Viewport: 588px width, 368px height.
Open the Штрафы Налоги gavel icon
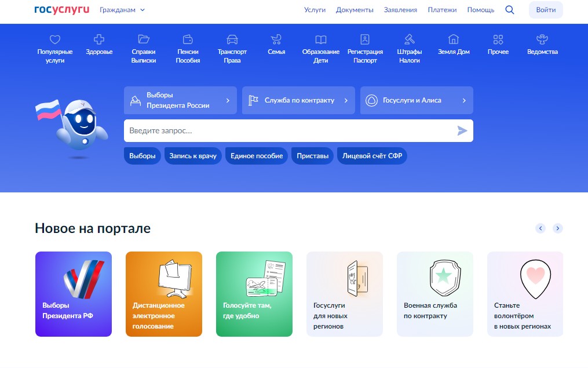pos(410,39)
